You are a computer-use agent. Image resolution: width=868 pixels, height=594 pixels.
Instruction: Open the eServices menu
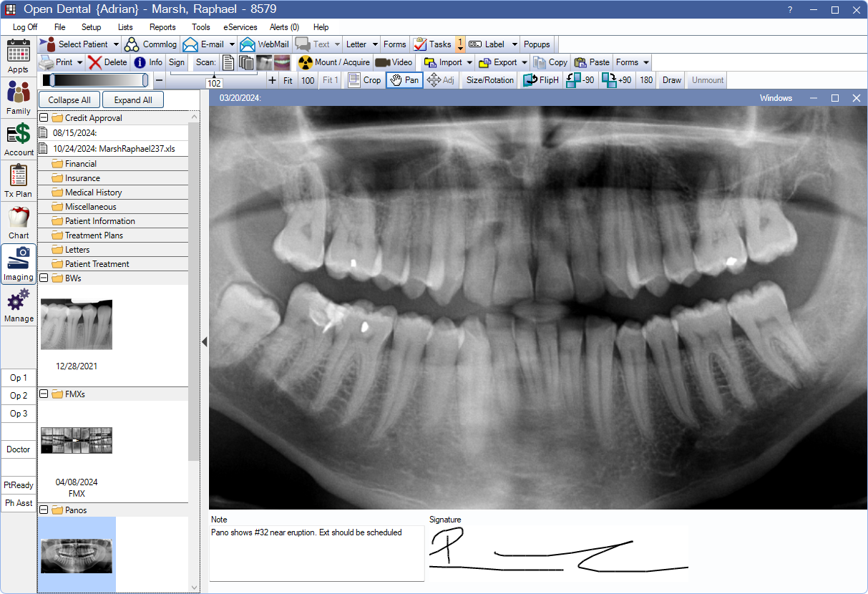pos(239,27)
